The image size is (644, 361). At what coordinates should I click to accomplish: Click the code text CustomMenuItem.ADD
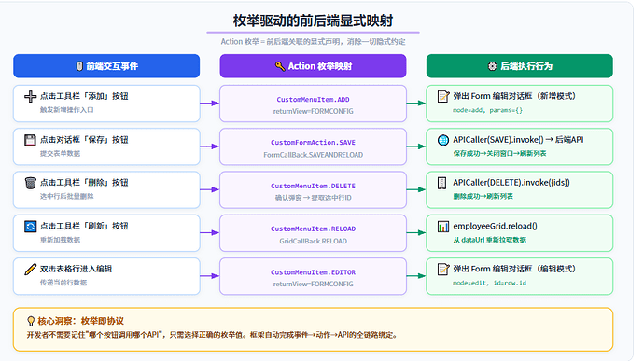pos(313,100)
